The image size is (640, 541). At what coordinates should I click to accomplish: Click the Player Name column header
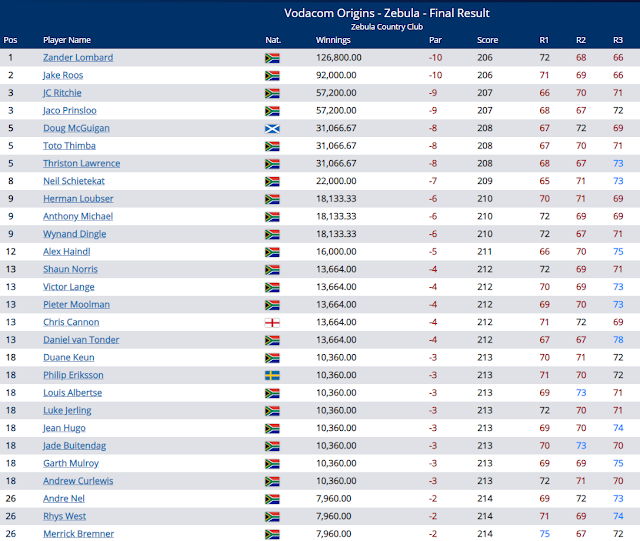[x=67, y=40]
